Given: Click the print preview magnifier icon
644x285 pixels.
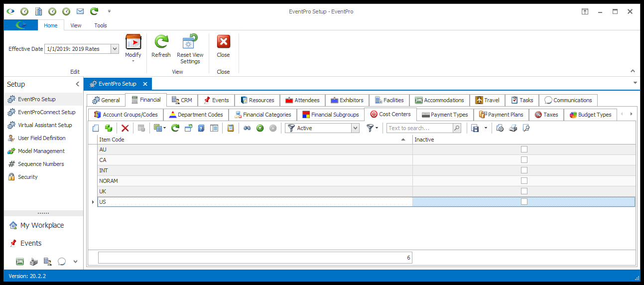Looking at the screenshot, I should [x=526, y=128].
